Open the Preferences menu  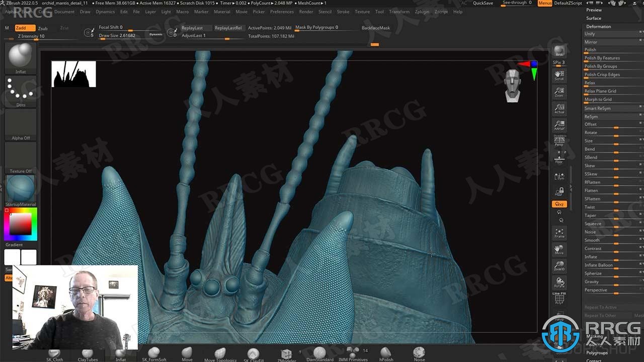[282, 12]
